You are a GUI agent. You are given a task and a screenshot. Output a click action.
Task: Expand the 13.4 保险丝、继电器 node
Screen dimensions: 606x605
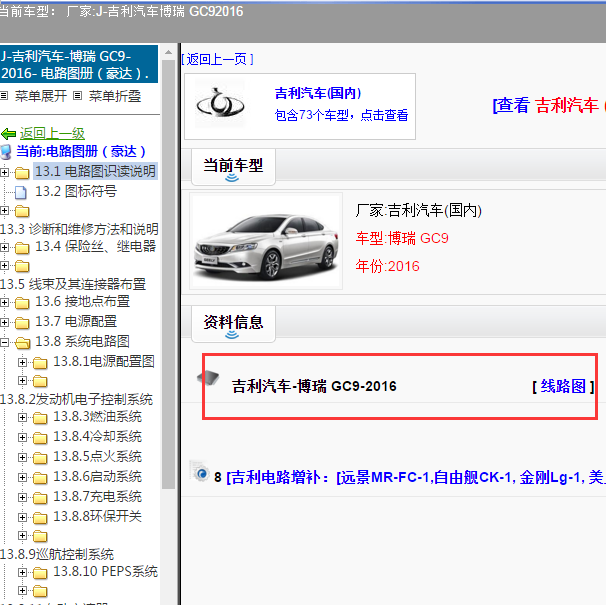(x=4, y=247)
